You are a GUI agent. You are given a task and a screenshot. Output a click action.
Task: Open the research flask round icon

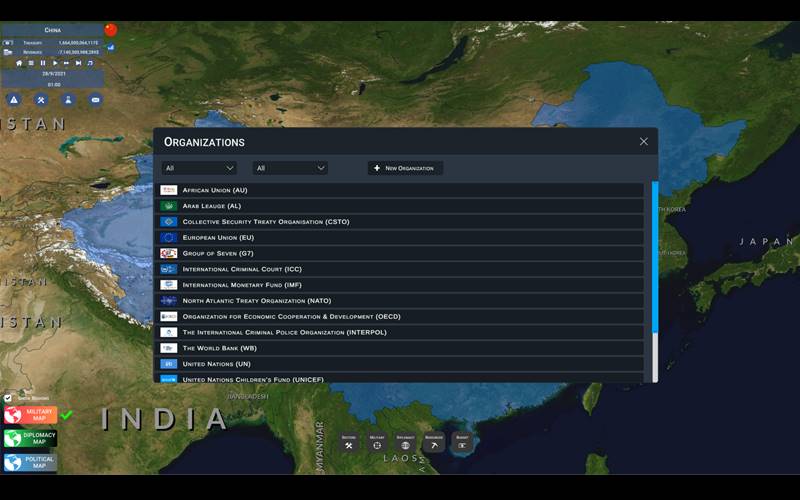68,100
